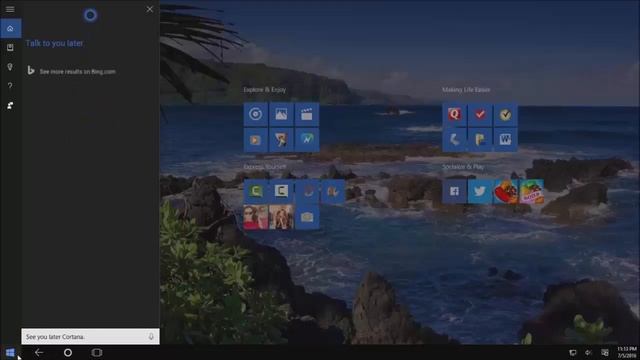The width and height of the screenshot is (640, 360).
Task: Launch the Candy Crush Soda tile
Action: [531, 191]
